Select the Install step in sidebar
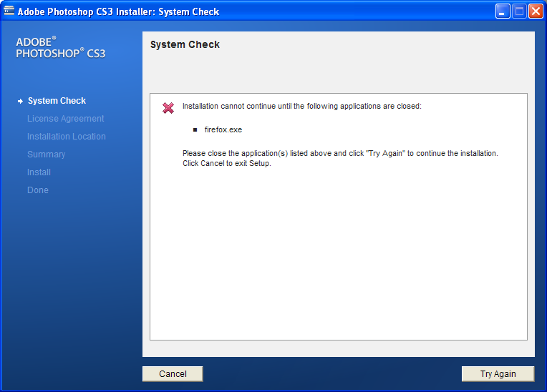The width and height of the screenshot is (547, 392). click(x=39, y=172)
